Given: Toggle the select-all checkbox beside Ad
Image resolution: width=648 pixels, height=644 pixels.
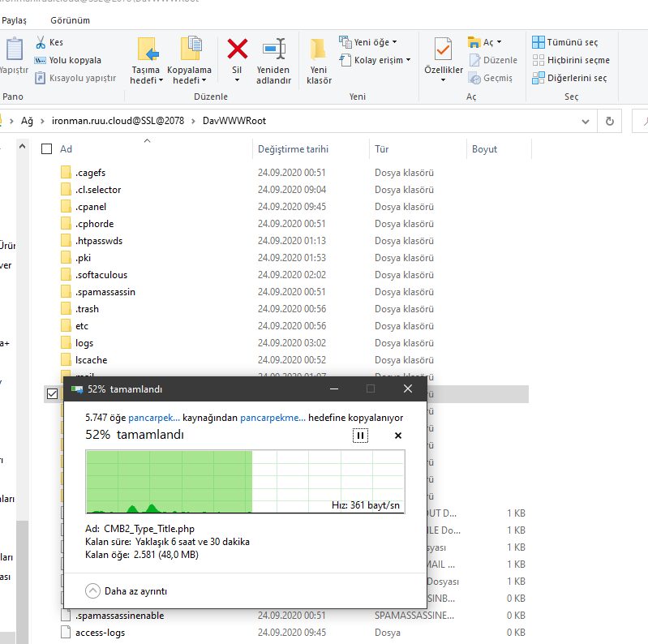Looking at the screenshot, I should [47, 148].
